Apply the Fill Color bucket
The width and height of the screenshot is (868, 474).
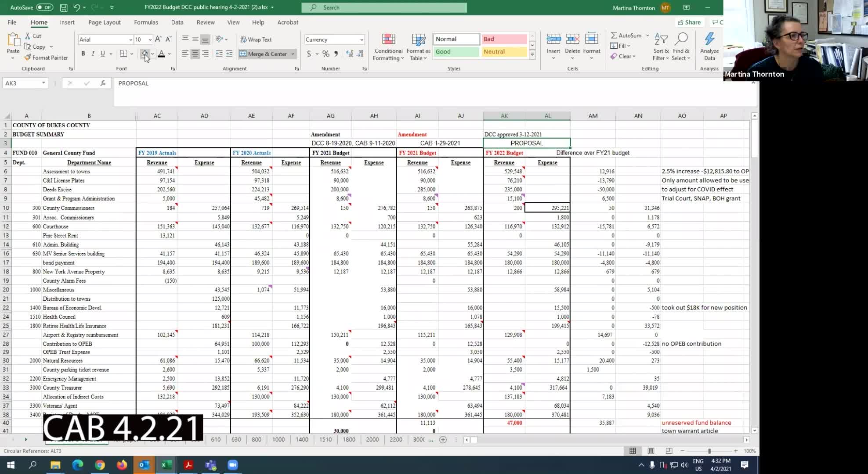tap(145, 54)
